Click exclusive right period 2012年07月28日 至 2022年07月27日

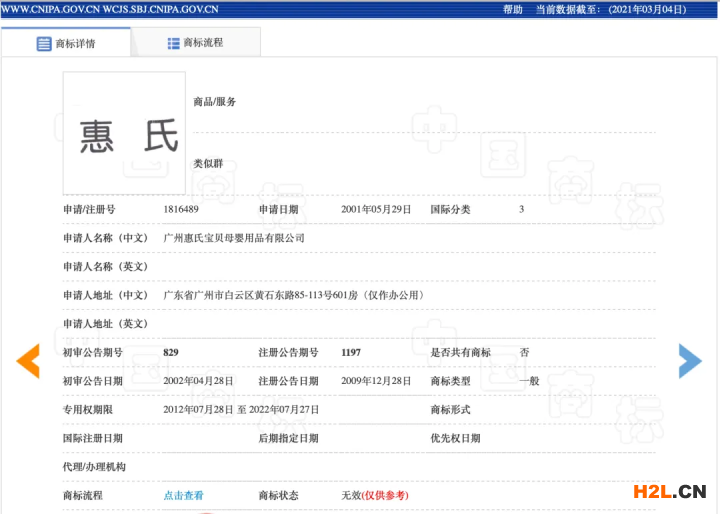point(241,409)
